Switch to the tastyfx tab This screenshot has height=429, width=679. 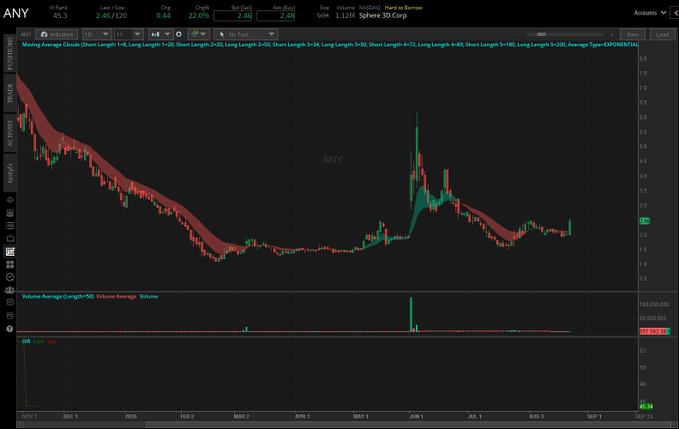tap(10, 173)
